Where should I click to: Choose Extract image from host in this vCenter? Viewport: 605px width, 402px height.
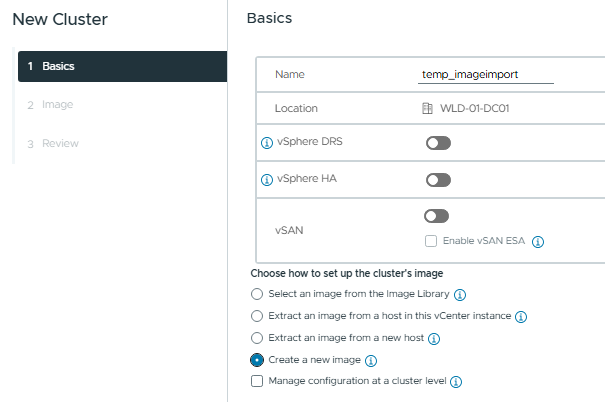tap(257, 317)
